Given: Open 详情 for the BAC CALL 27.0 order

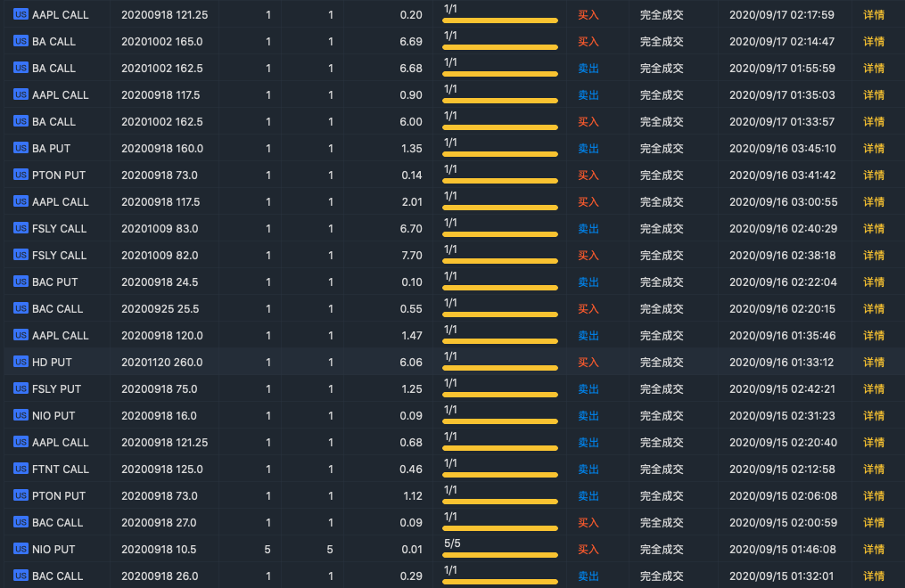Looking at the screenshot, I should pyautogui.click(x=874, y=523).
